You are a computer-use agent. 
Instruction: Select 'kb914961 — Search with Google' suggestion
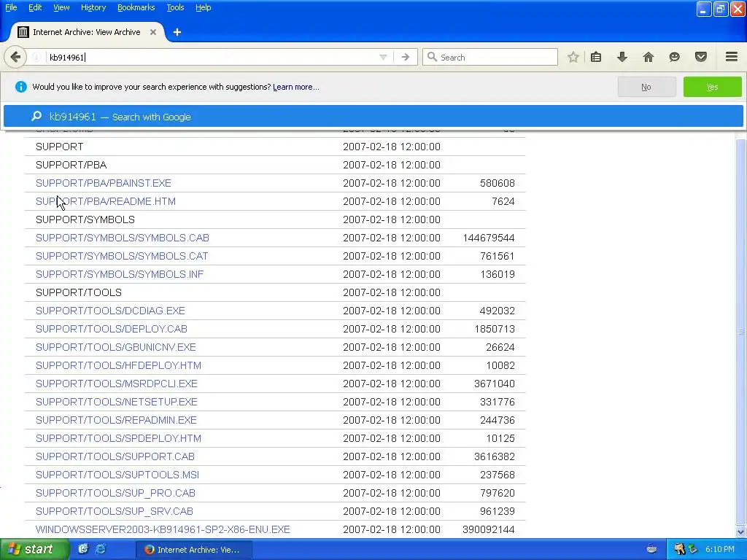373,117
